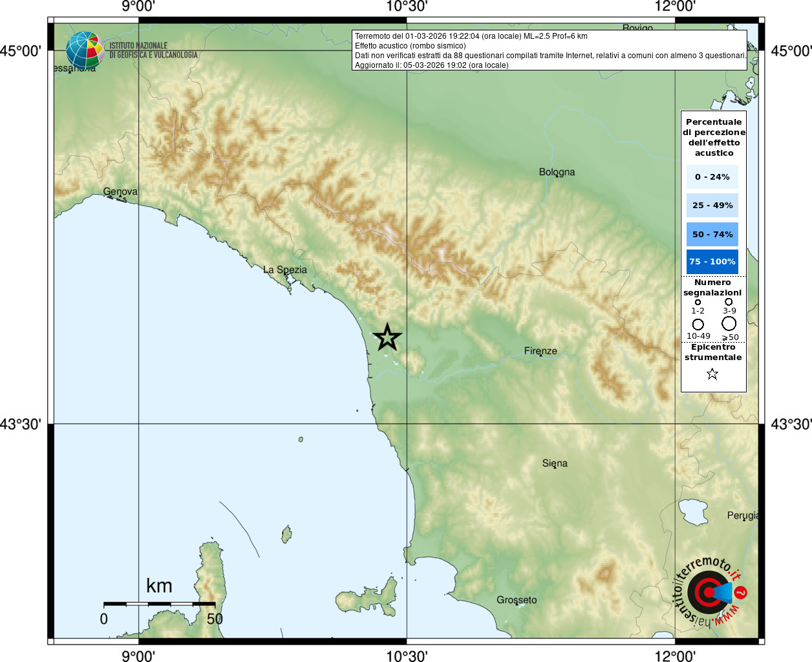The width and height of the screenshot is (812, 662).
Task: Click the legend's epicenter star symbol
Action: [x=712, y=374]
